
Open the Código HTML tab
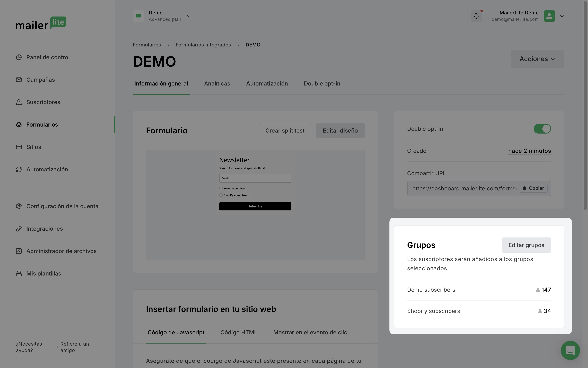click(238, 333)
